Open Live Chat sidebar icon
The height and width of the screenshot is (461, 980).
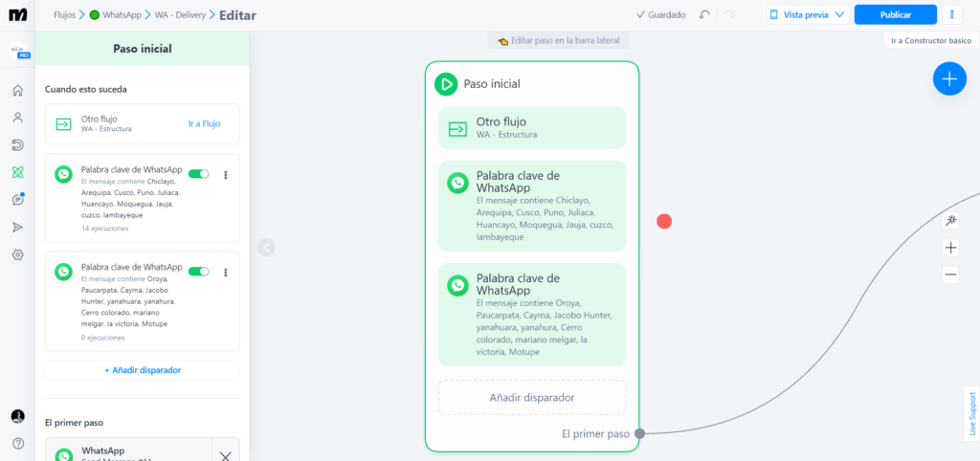coord(18,200)
